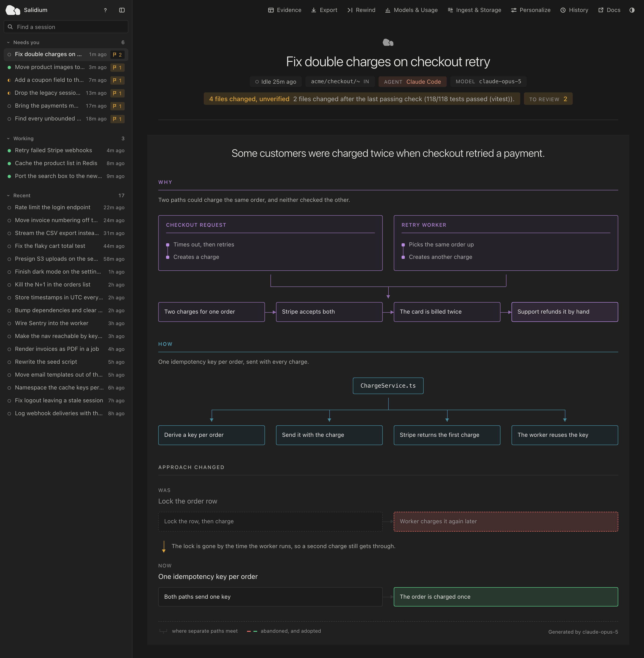Viewport: 644px width, 658px height.
Task: Click Rewind in the top bar
Action: 361,10
